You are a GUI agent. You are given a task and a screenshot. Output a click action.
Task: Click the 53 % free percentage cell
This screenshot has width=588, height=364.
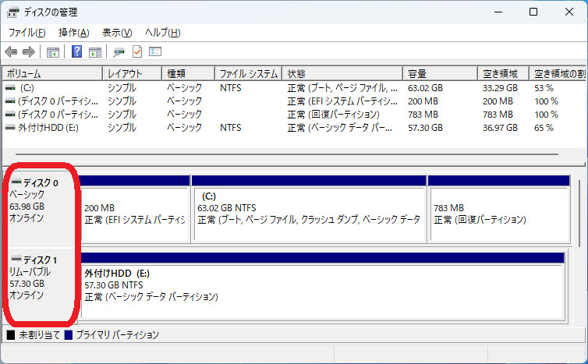coord(544,88)
